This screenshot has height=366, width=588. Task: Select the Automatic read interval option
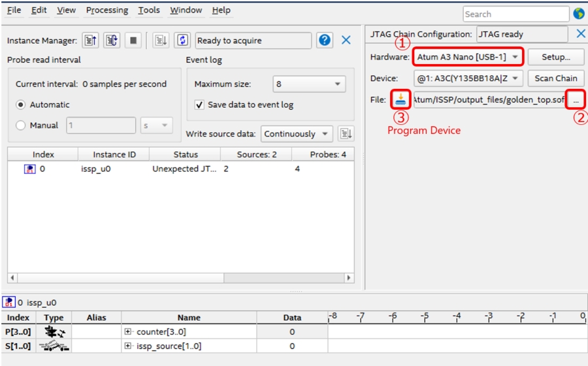point(22,105)
